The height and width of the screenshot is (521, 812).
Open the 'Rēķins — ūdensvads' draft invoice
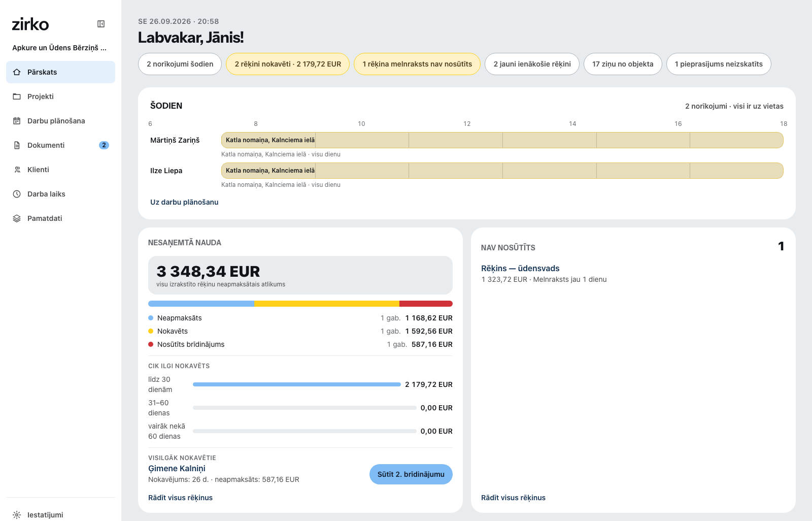520,268
